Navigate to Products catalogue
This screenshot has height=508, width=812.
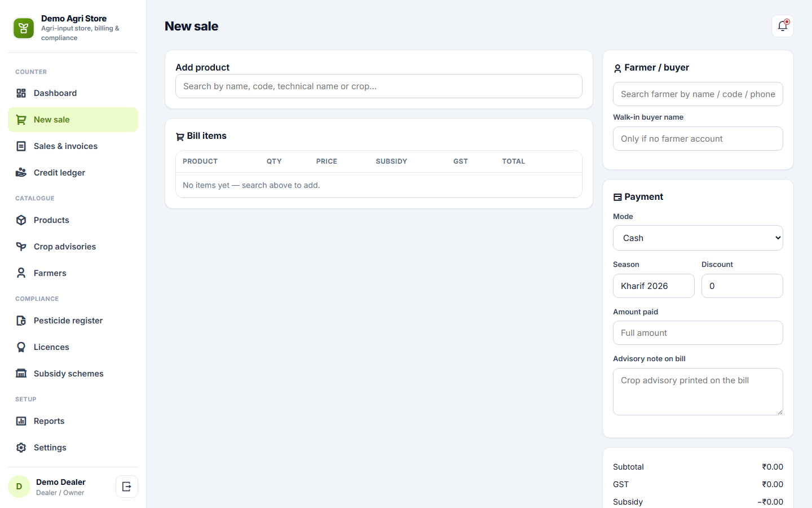73,220
